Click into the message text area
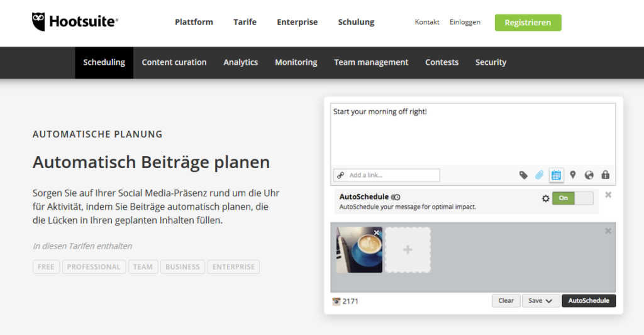 click(x=473, y=134)
